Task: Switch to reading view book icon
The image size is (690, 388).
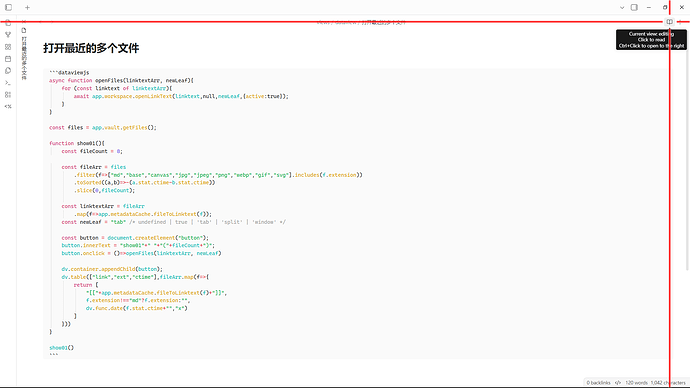Action: pyautogui.click(x=669, y=22)
